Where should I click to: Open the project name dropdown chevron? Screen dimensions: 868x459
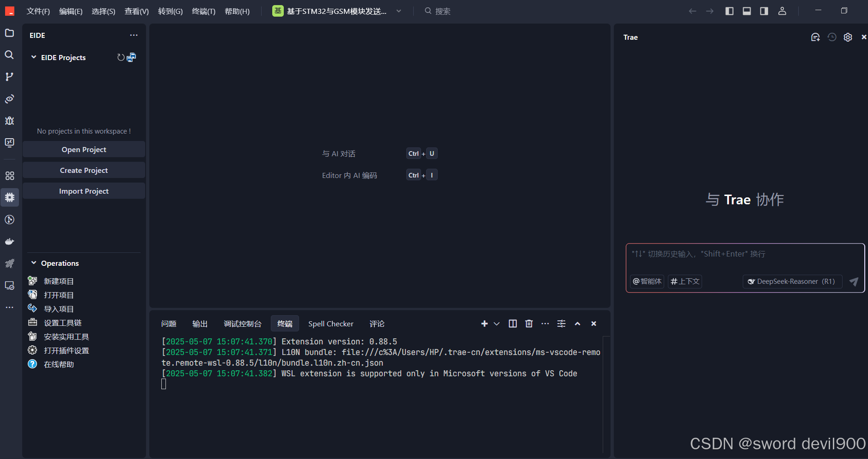(x=399, y=11)
